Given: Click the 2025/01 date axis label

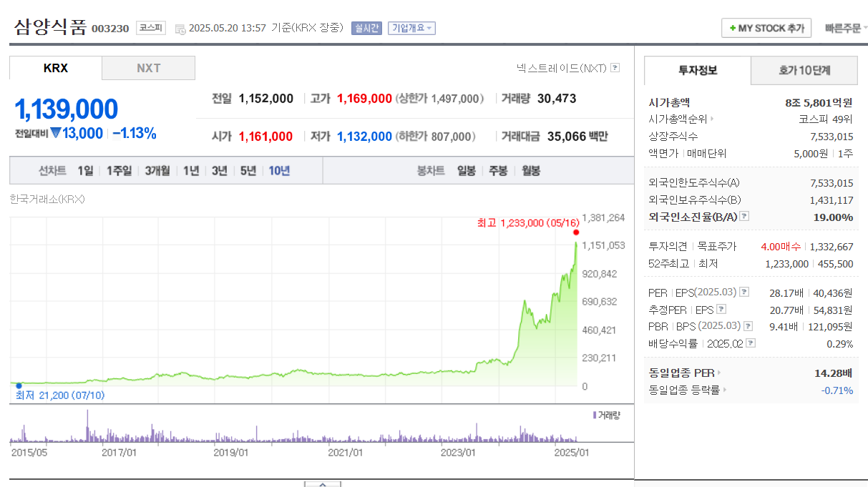Looking at the screenshot, I should click(571, 452).
